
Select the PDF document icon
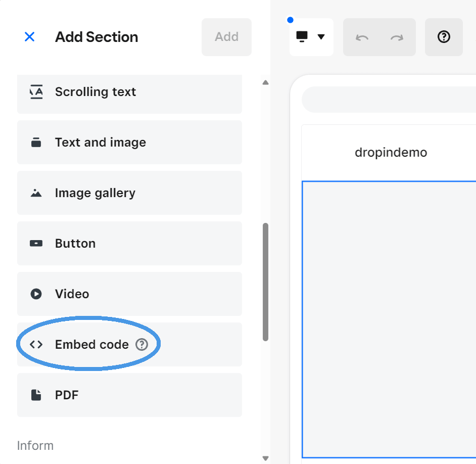[36, 395]
